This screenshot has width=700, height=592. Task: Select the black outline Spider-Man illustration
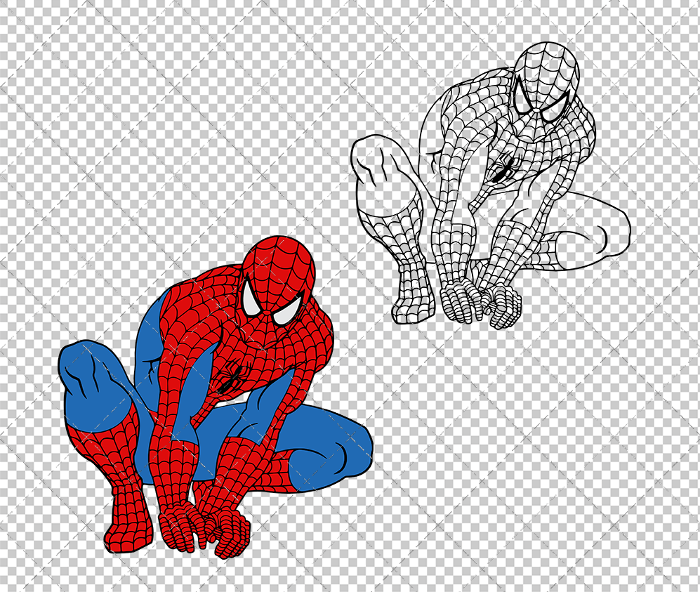click(490, 185)
